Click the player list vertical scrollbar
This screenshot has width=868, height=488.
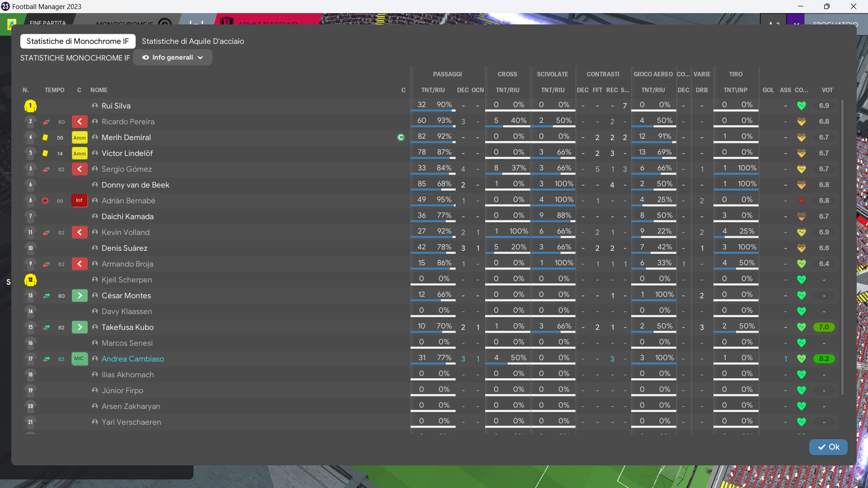(842, 246)
